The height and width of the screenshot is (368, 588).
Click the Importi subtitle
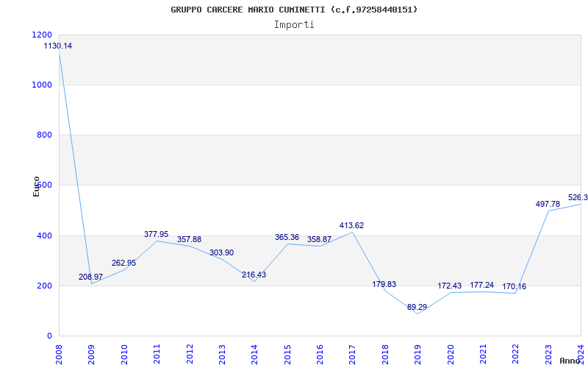tap(294, 25)
